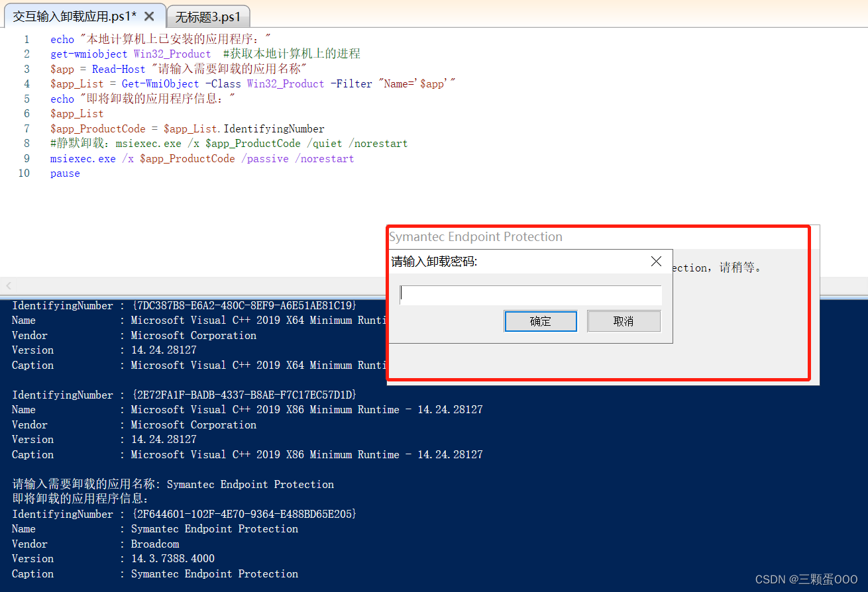Screen dimensions: 868x592
Task: Confirm password with the 确定 button
Action: (540, 321)
